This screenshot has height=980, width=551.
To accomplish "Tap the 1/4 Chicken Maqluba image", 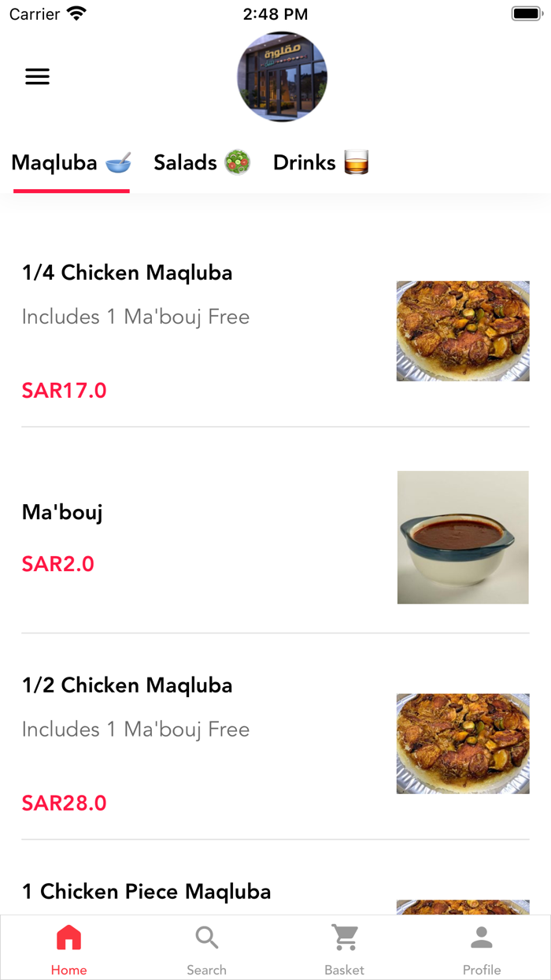I will 463,331.
